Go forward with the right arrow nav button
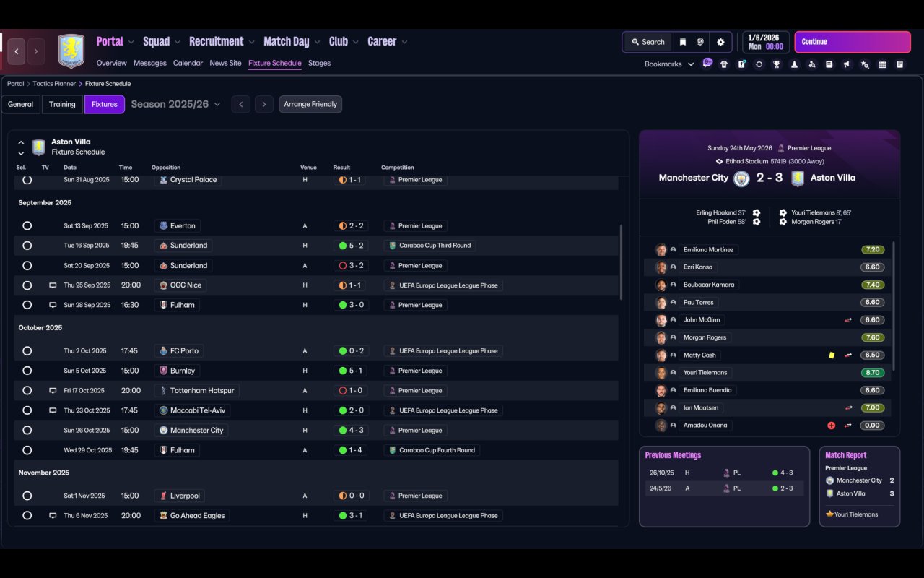This screenshot has height=578, width=924. 36,52
